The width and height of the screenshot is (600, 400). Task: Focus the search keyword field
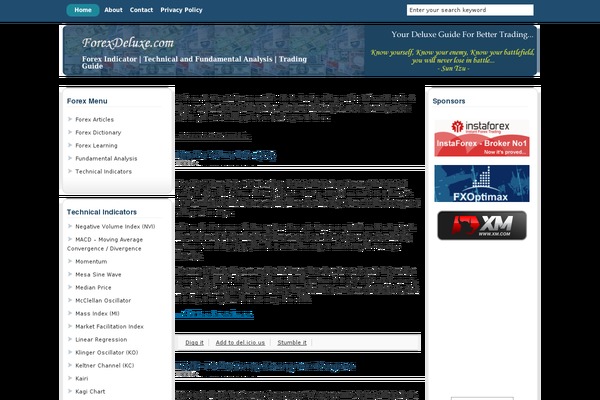point(470,10)
